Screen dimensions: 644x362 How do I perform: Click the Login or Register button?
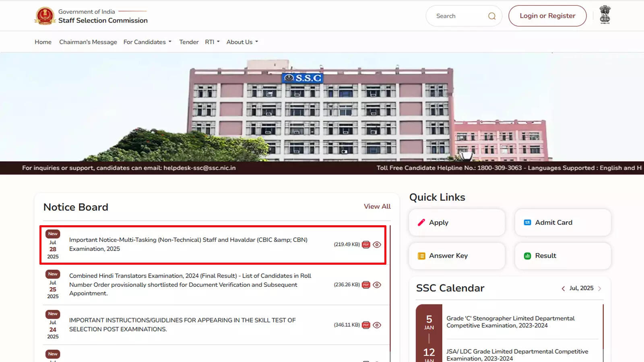coord(547,16)
